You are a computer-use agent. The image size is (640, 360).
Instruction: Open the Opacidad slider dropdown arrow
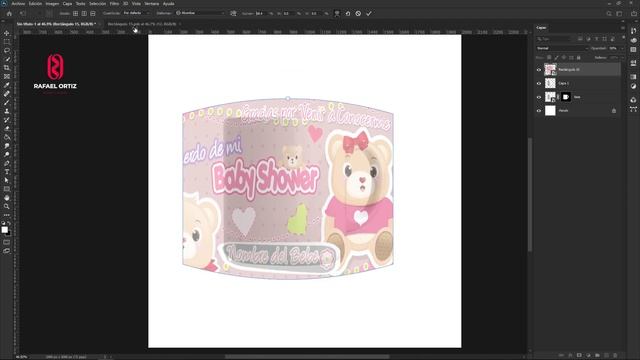(x=622, y=48)
